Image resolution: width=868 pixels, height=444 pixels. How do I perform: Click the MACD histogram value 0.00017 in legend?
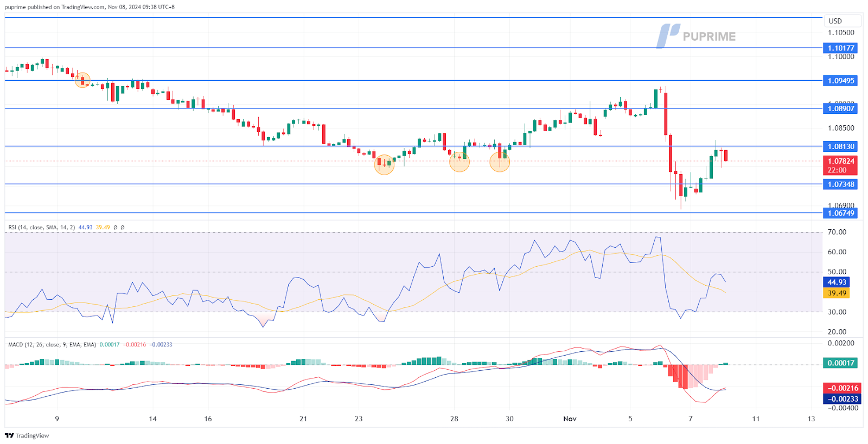coord(110,345)
